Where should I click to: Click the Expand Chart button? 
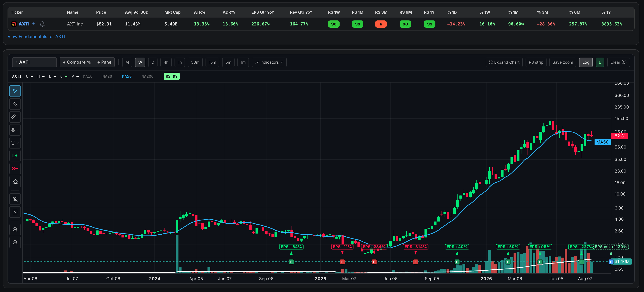[x=504, y=62]
